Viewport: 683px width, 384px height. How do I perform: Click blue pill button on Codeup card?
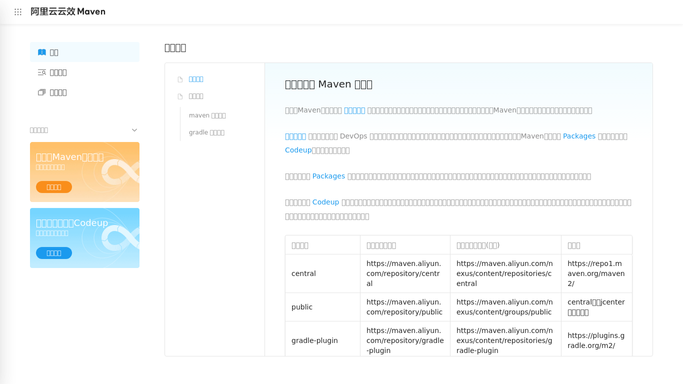[x=54, y=253]
